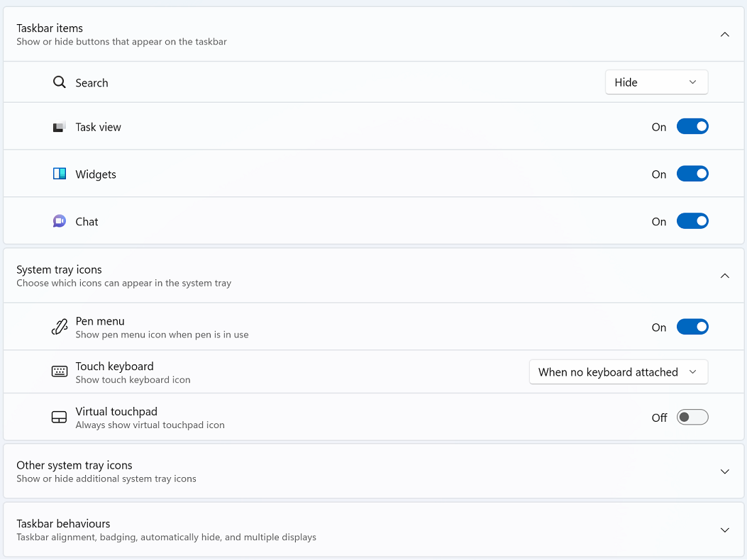Viewport: 747px width, 560px height.
Task: Enable the Virtual touchpad toggle
Action: click(x=692, y=418)
